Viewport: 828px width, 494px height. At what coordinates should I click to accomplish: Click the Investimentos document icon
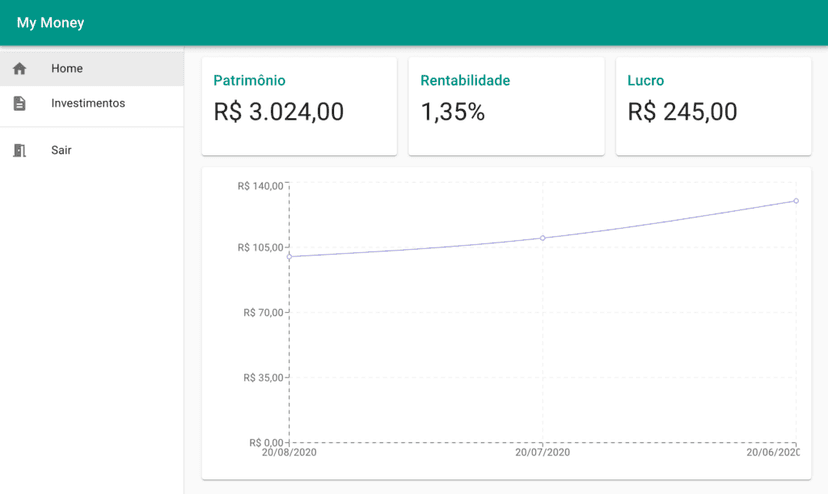(x=19, y=103)
